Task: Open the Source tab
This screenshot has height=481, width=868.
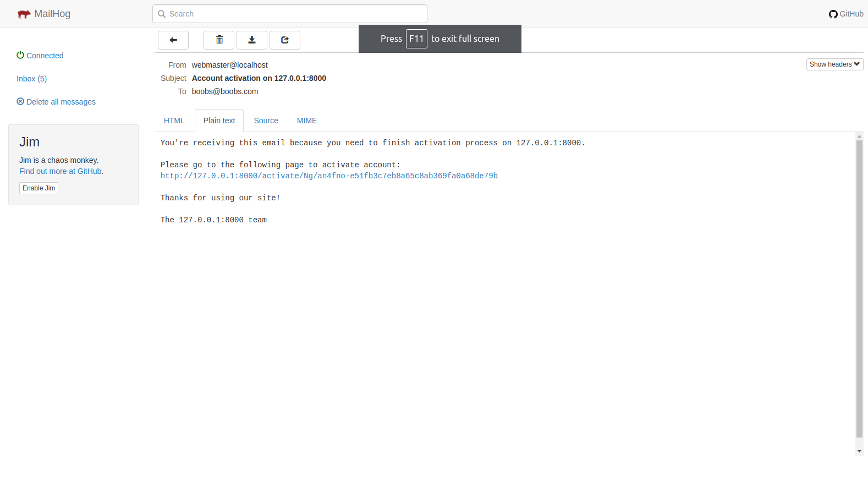Action: pos(266,121)
